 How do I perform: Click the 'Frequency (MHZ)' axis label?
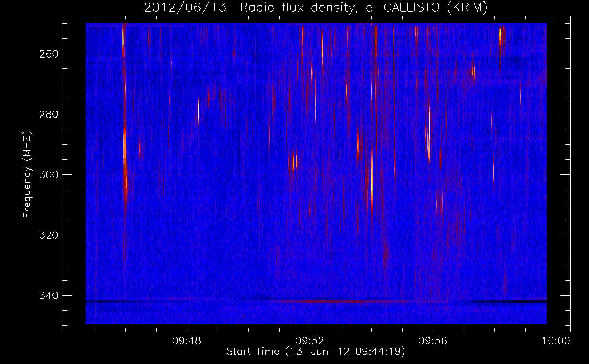(27, 174)
